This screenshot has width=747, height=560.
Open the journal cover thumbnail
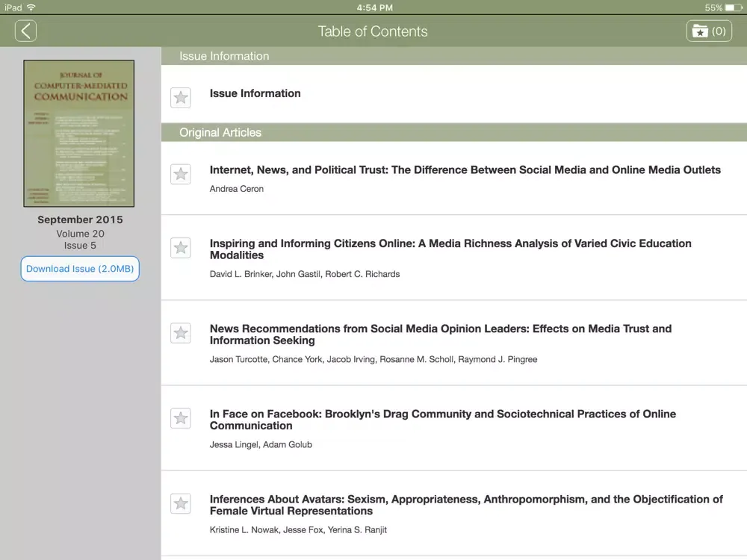coord(79,134)
